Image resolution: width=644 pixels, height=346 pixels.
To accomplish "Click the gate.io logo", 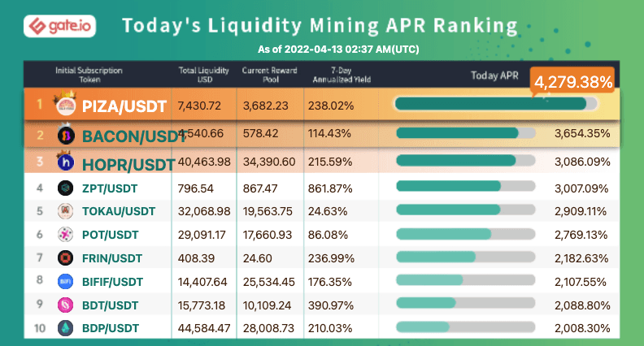I will point(60,26).
